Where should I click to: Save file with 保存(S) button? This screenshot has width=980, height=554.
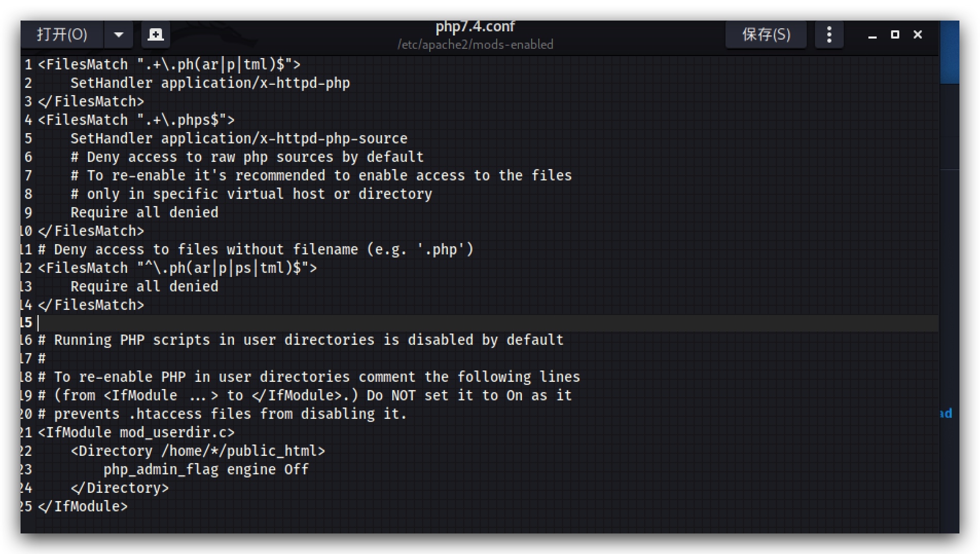[766, 34]
